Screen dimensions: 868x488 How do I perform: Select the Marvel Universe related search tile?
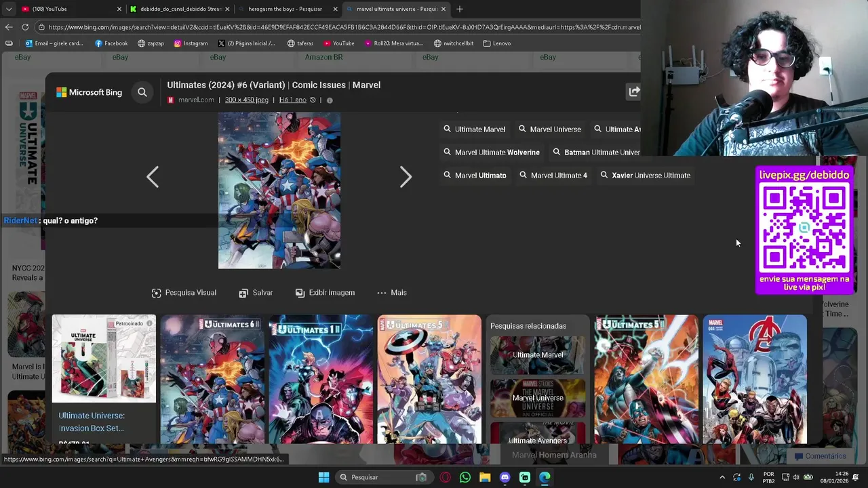538,398
